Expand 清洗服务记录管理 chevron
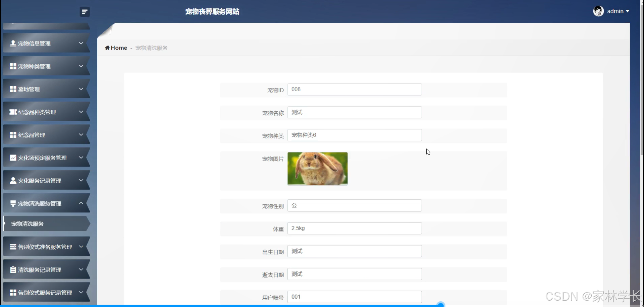 pyautogui.click(x=81, y=269)
